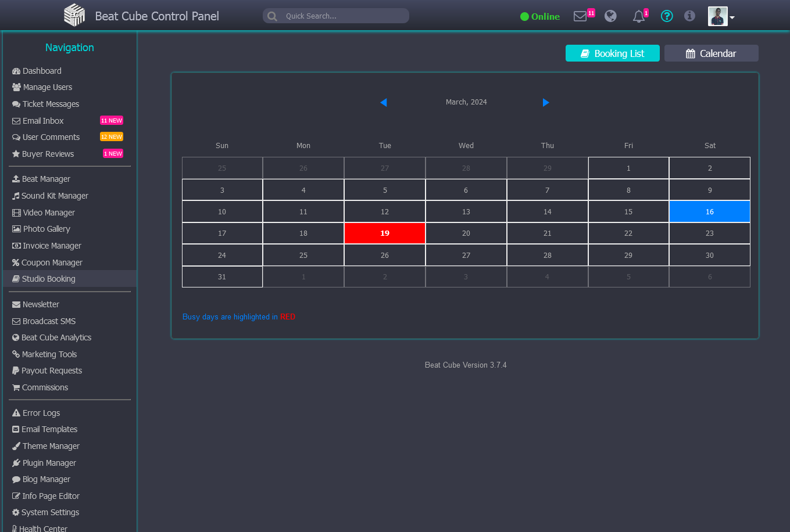Click the search magnifier icon
The height and width of the screenshot is (532, 790).
pyautogui.click(x=272, y=16)
